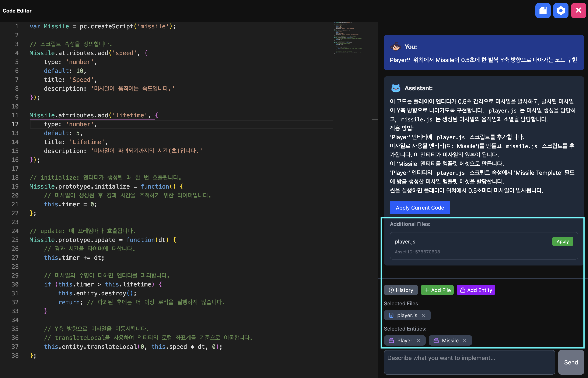The height and width of the screenshot is (378, 588).
Task: Open the History panel
Action: coord(401,290)
